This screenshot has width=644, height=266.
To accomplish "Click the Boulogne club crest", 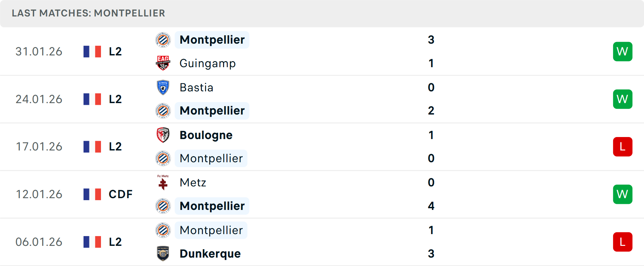I will coord(163,135).
